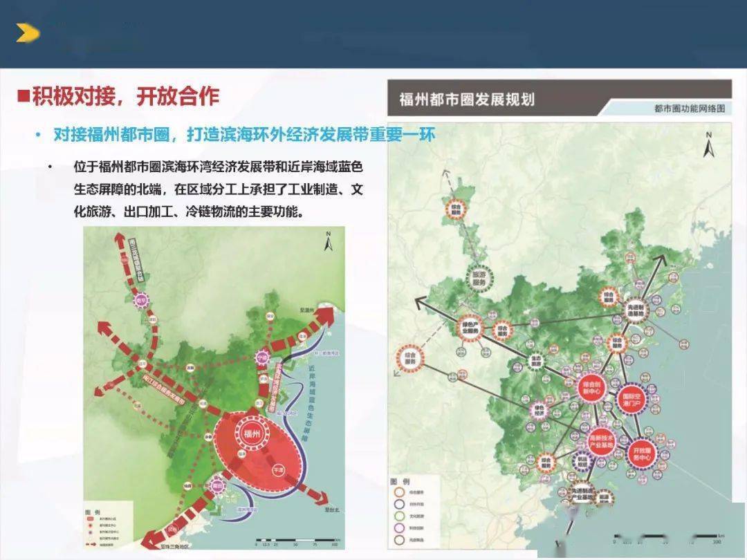Click the 高新技术产业基地 red node

click(600, 440)
